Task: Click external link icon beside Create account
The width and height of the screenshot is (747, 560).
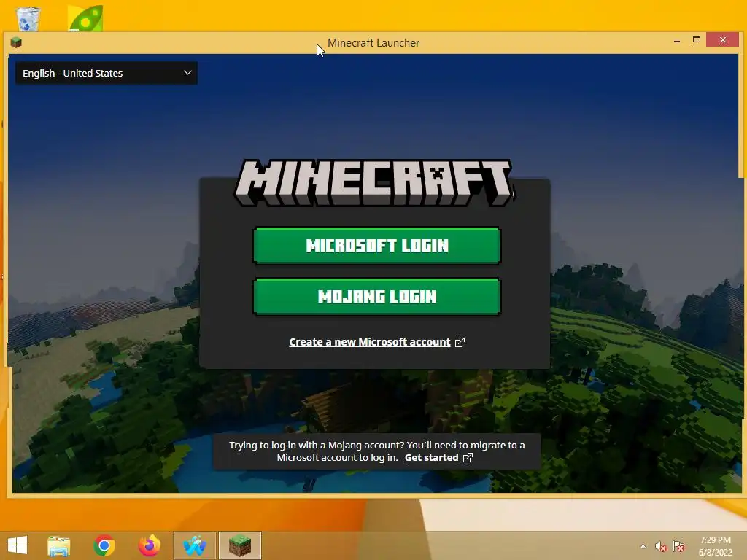Action: click(x=460, y=343)
